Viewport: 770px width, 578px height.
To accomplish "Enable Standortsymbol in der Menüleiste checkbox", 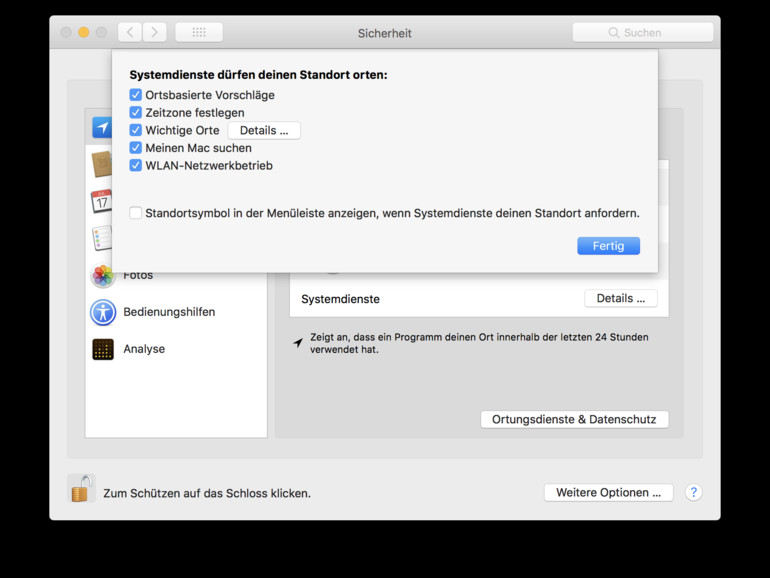I will (136, 213).
